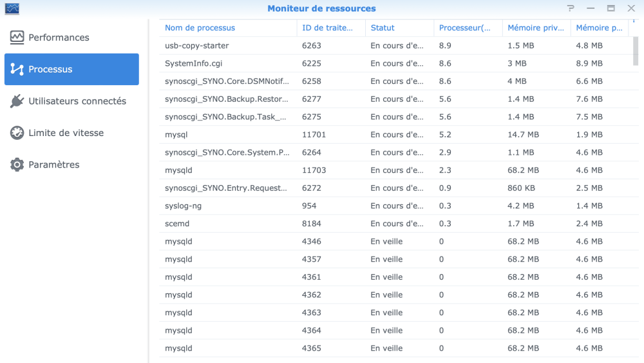Open the Performances tab

(x=59, y=37)
